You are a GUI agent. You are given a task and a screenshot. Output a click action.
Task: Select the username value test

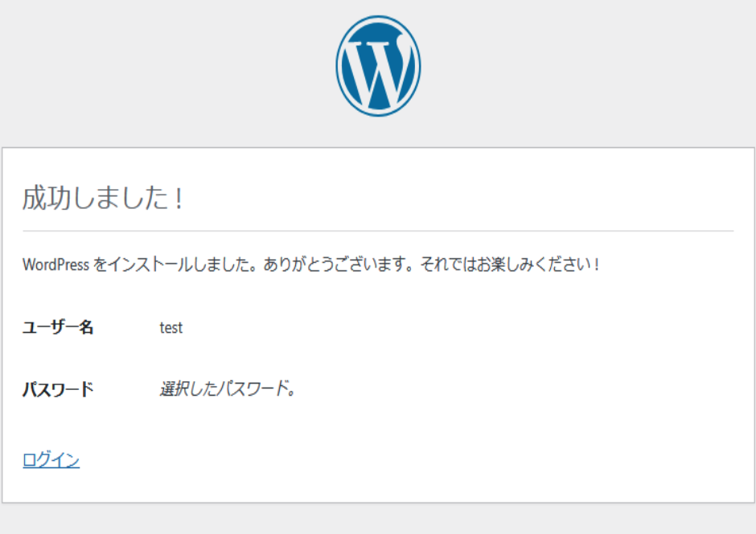click(x=171, y=328)
